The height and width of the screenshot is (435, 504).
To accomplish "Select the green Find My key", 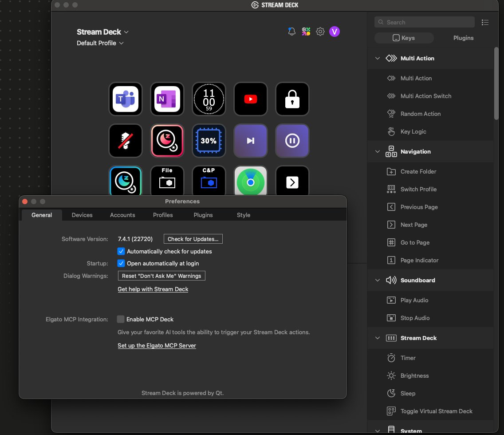I will (251, 181).
